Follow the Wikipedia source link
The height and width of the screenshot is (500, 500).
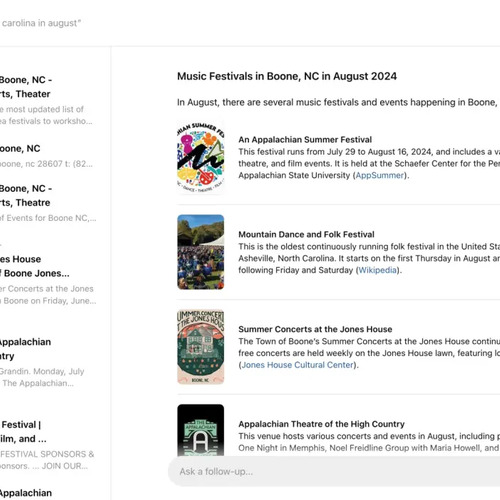click(x=377, y=270)
